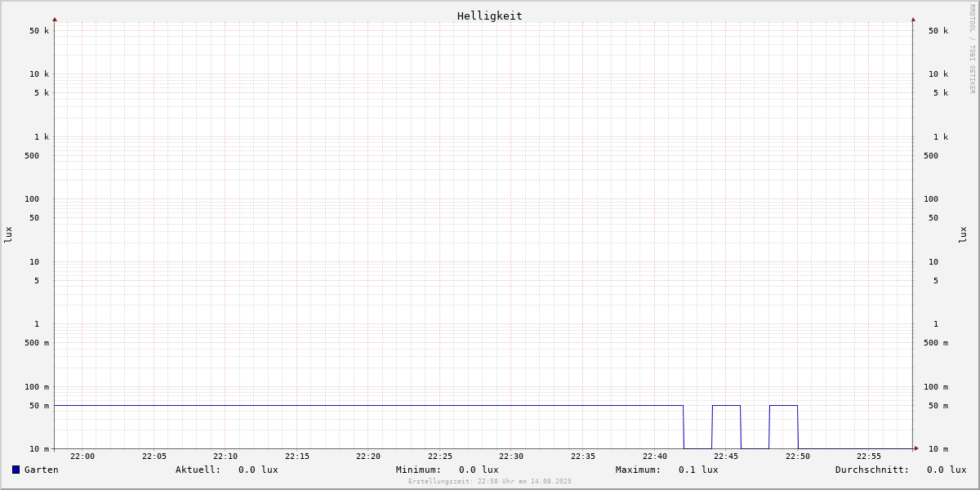
Task: Click the 22:55 time axis label
Action: pos(869,457)
